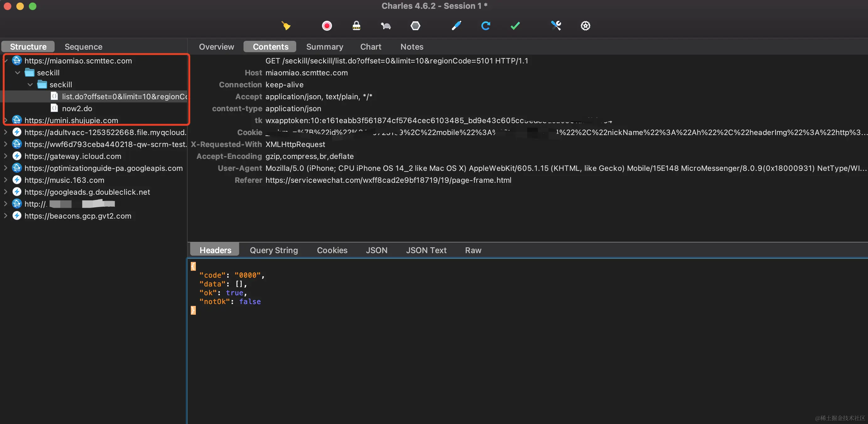Click the Raw response tab
This screenshot has width=868, height=424.
[473, 250]
